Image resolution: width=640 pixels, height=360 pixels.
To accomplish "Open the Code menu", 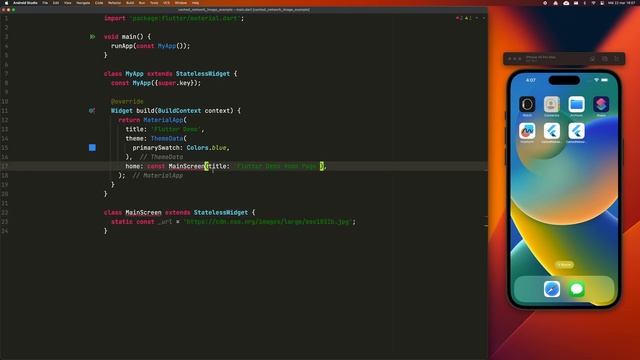I will coord(99,3).
